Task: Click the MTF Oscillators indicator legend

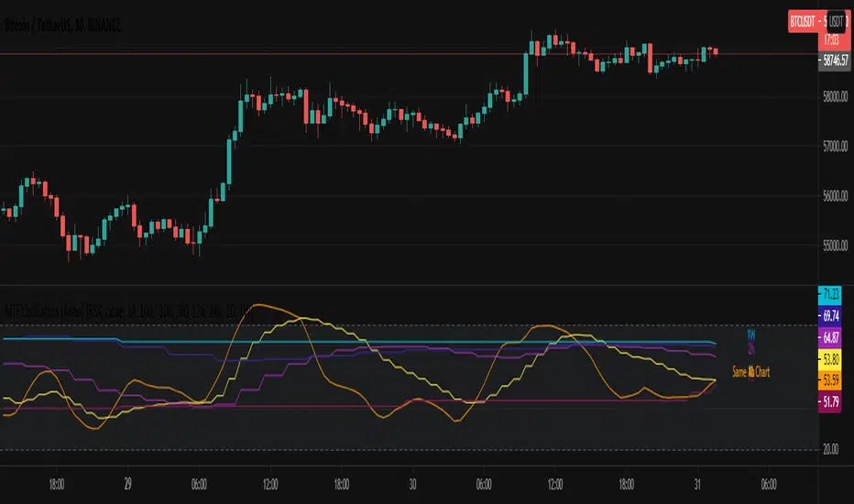Action: [128, 312]
